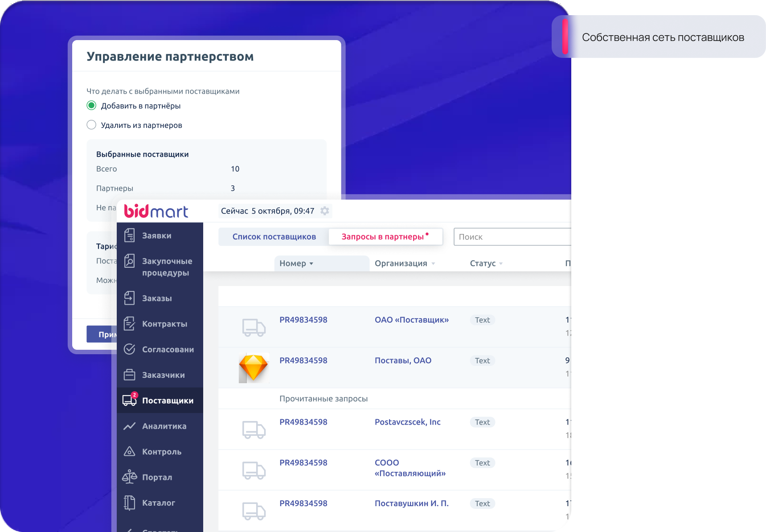The width and height of the screenshot is (766, 532).
Task: Open Аналитика from the sidebar
Action: (x=129, y=426)
